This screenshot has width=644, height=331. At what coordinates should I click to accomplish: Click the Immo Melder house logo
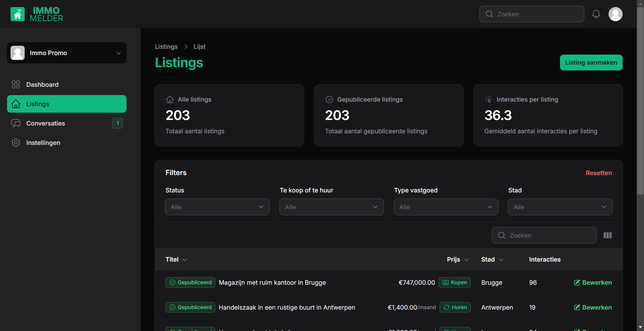[x=18, y=14]
